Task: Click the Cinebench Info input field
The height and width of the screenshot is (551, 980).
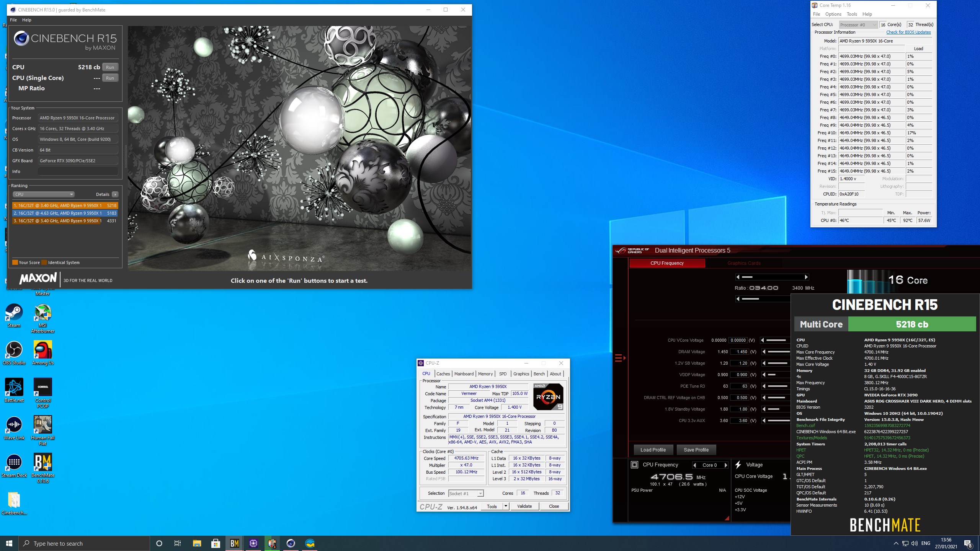Action: point(78,171)
